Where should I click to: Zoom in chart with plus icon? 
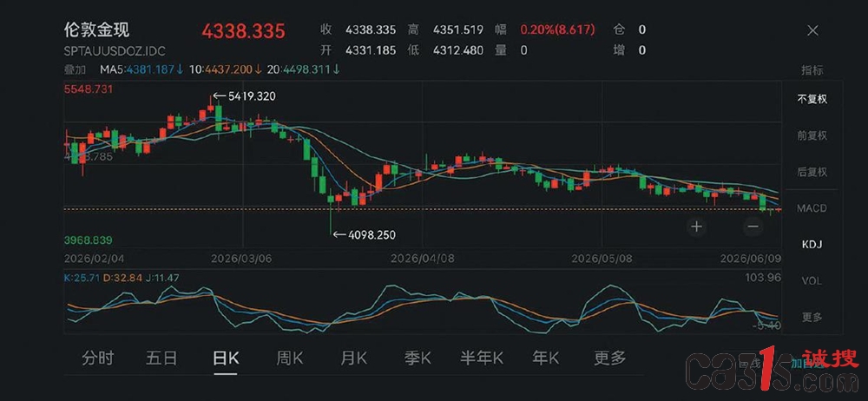pyautogui.click(x=696, y=226)
